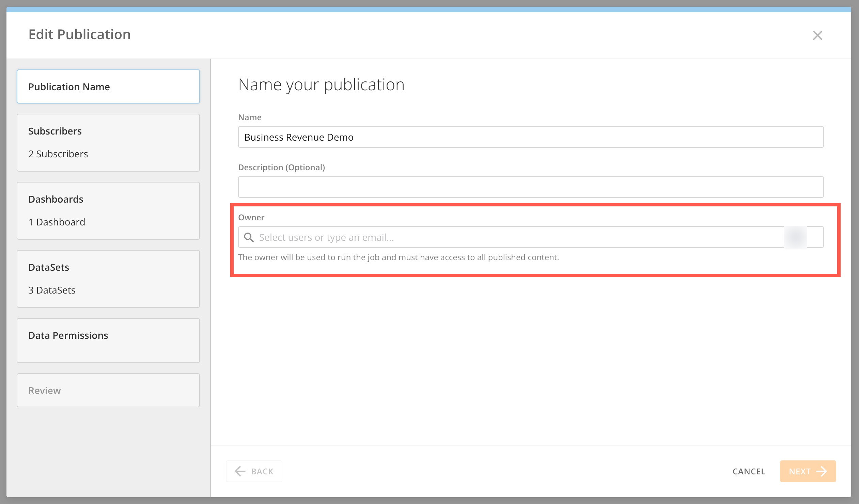Click the owner helper text below the field
The image size is (859, 504).
[399, 257]
